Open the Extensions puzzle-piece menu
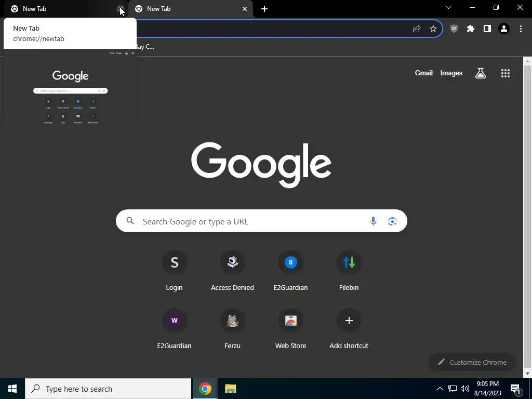 point(470,29)
